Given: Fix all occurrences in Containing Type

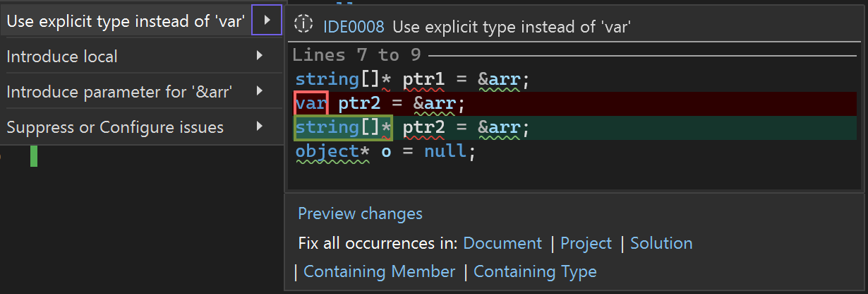Looking at the screenshot, I should (x=535, y=271).
